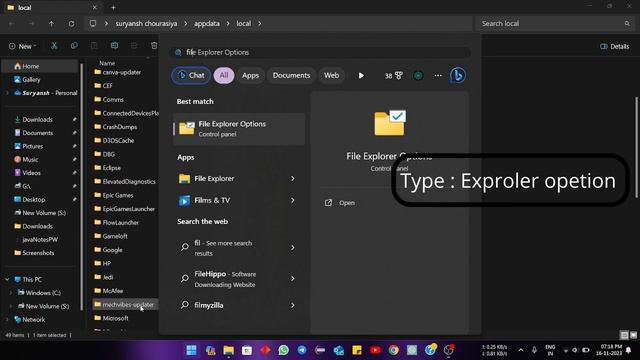
Task: Show more filter tabs play arrow
Action: (361, 76)
